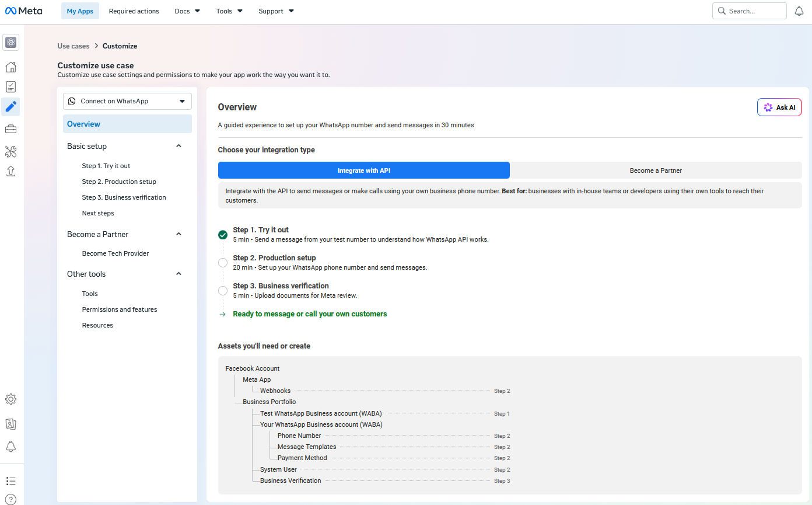The width and height of the screenshot is (812, 505).
Task: Click System User in assets tree
Action: click(x=278, y=469)
